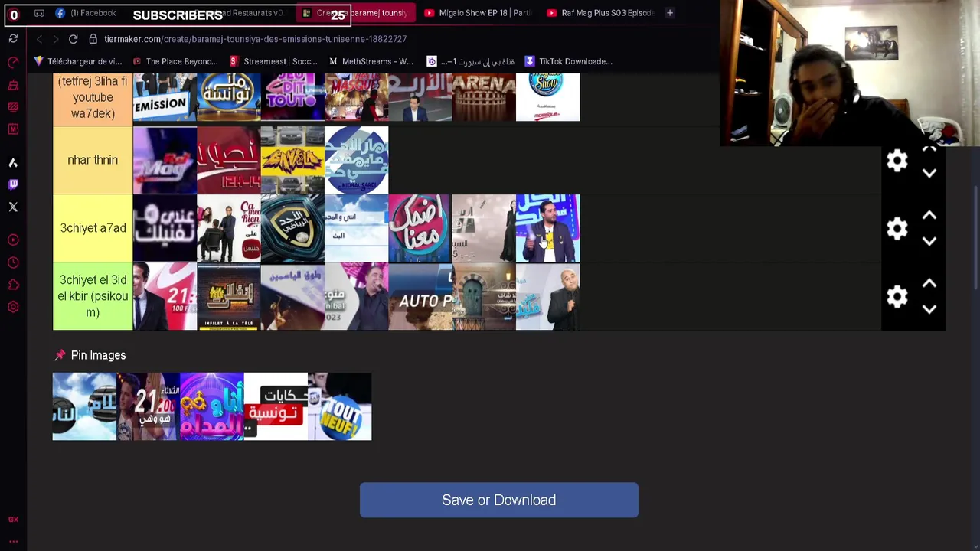Click 3chiyet a7ad tier label
The width and height of the screenshot is (980, 551).
click(x=93, y=228)
